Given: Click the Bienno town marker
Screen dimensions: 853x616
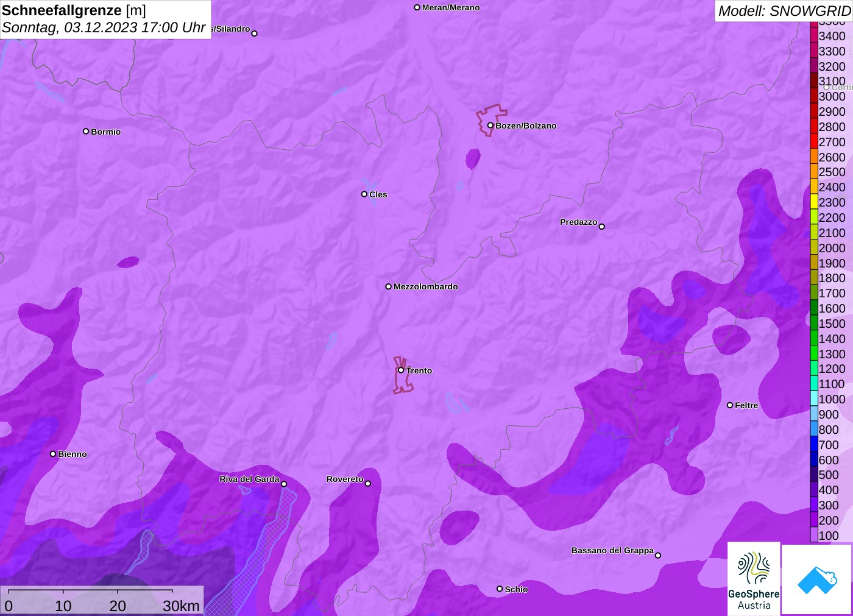Looking at the screenshot, I should tap(53, 454).
